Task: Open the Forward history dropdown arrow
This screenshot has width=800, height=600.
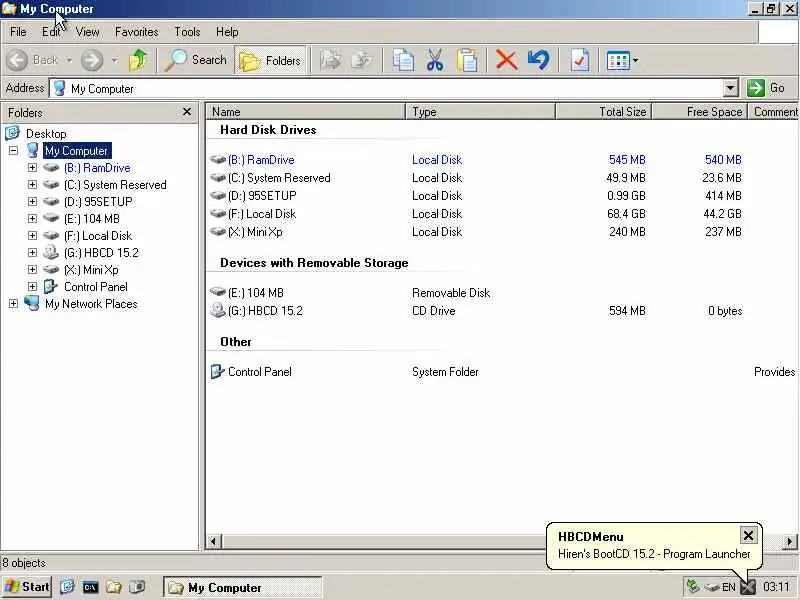Action: (x=115, y=60)
